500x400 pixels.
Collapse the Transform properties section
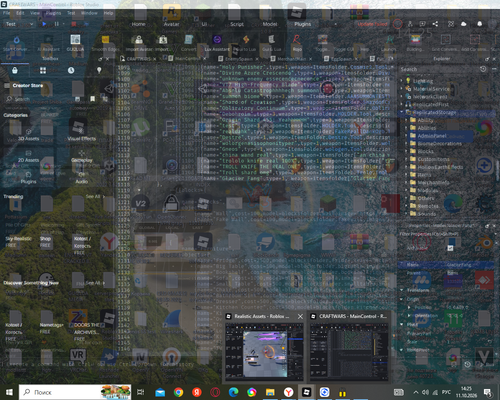pos(401,290)
